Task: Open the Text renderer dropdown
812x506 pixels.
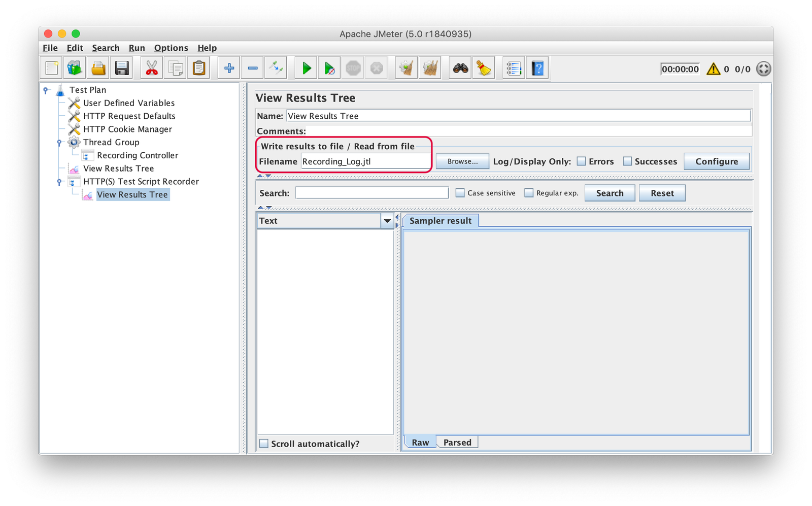Action: (x=387, y=221)
